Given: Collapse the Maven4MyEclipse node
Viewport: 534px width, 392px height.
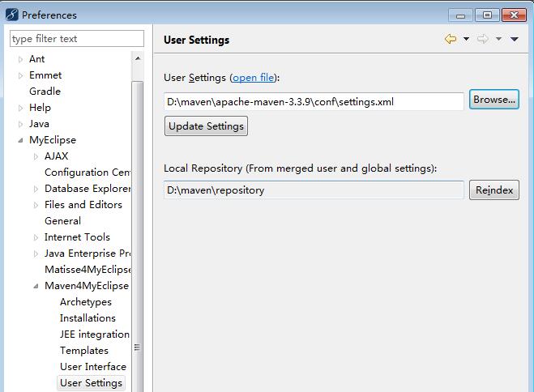Looking at the screenshot, I should [x=36, y=286].
